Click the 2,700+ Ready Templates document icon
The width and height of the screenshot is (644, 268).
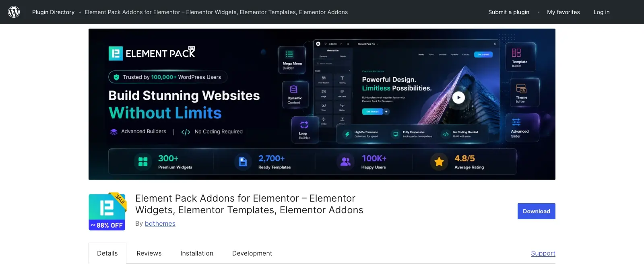click(x=243, y=162)
